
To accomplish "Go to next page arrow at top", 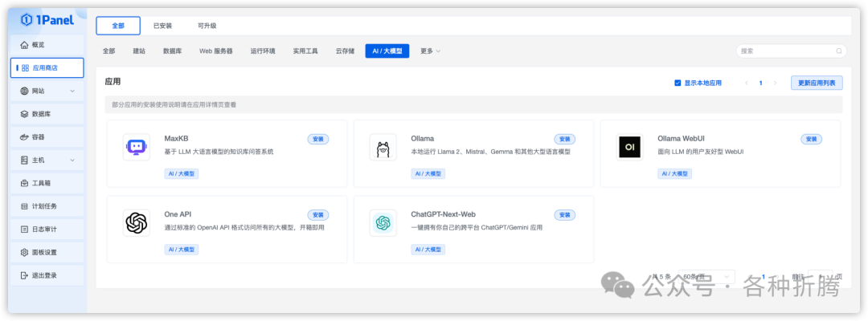I will click(775, 83).
